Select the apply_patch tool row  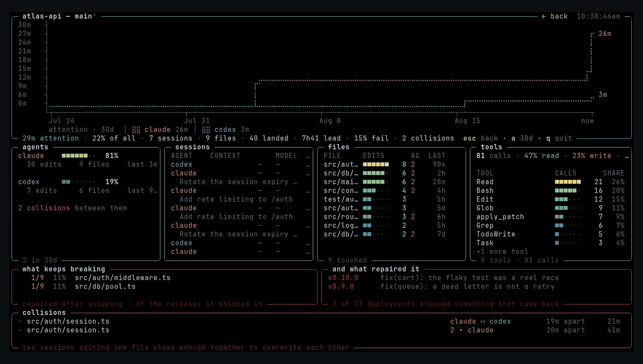click(x=550, y=217)
